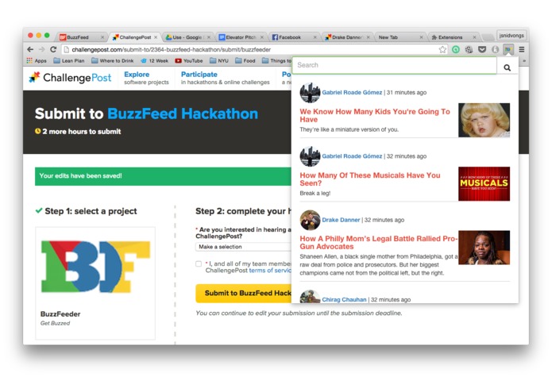Click the BuzzFeed Hackathon title link
The image size is (552, 392).
[x=183, y=114]
